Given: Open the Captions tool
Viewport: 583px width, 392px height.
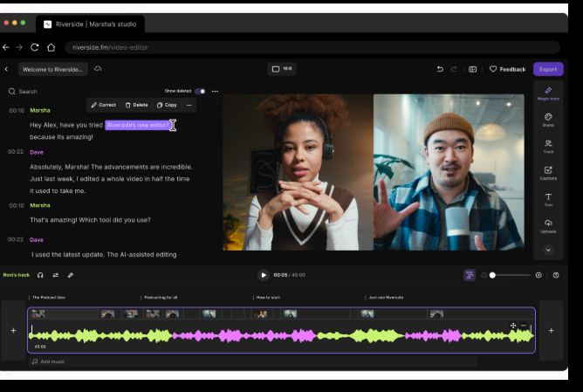Looking at the screenshot, I should tap(548, 173).
